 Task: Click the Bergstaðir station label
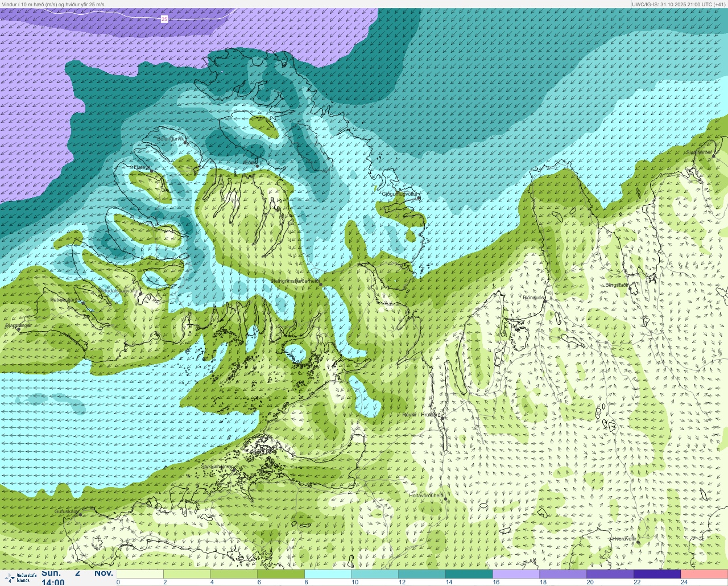click(x=617, y=285)
